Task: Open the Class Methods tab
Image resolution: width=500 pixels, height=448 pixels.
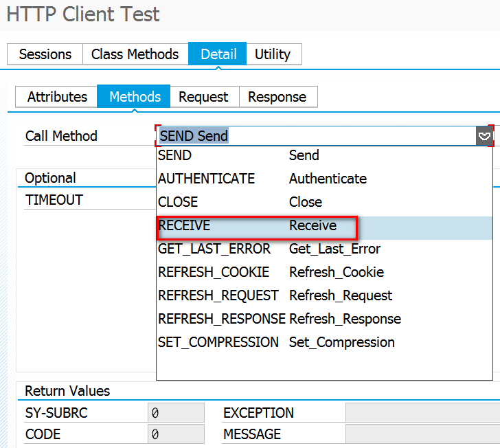Action: pyautogui.click(x=135, y=54)
